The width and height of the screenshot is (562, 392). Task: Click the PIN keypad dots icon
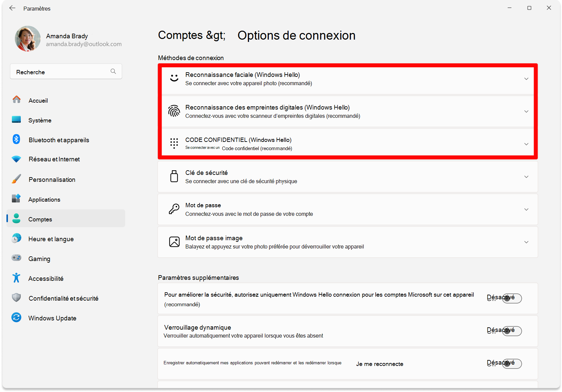pos(174,144)
